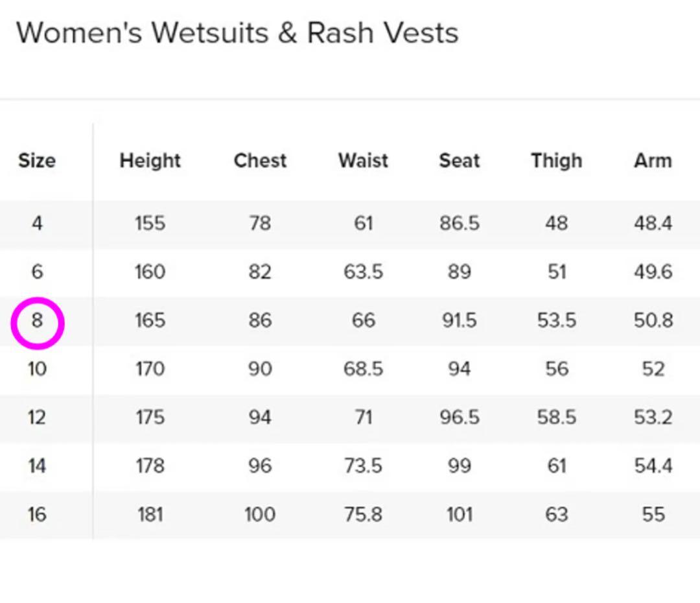Viewport: 700px width, 603px height.
Task: Click the Women's Wetsuits & Rash Vests heading
Action: point(237,33)
